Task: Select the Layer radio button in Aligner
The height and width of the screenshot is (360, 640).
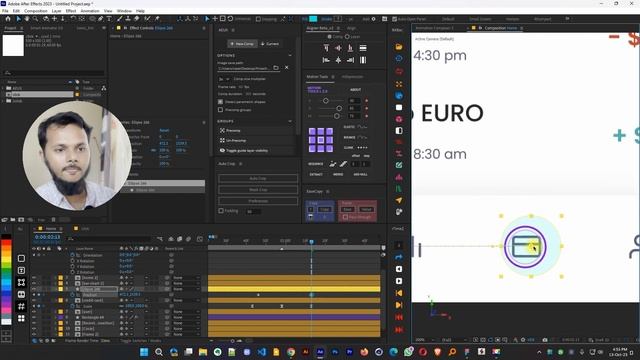Action: [x=347, y=37]
